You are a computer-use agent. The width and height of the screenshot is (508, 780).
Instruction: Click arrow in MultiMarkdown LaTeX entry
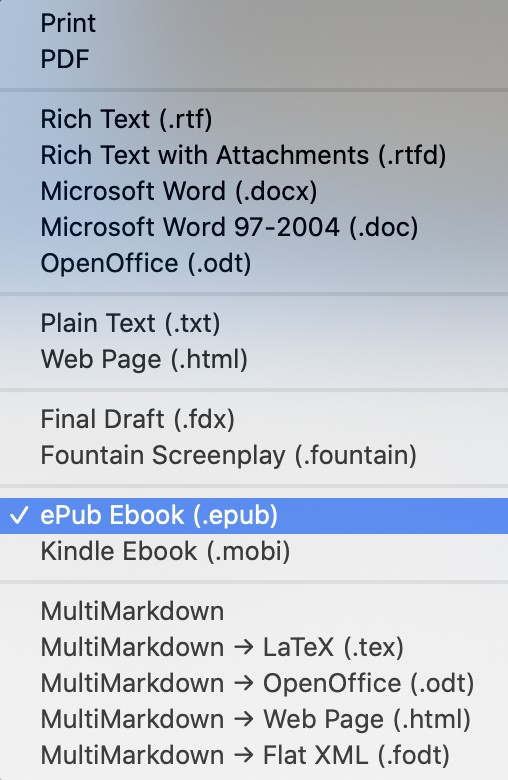243,648
